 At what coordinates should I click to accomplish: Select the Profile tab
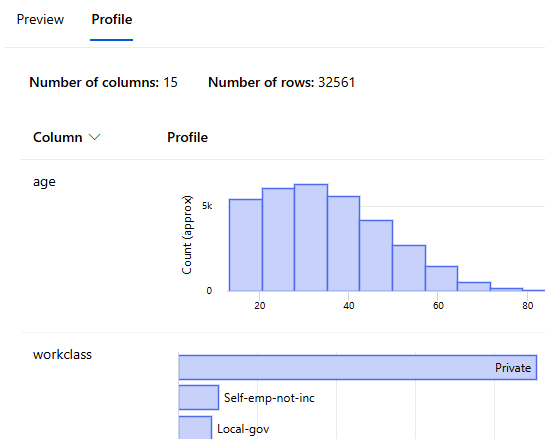[x=112, y=19]
